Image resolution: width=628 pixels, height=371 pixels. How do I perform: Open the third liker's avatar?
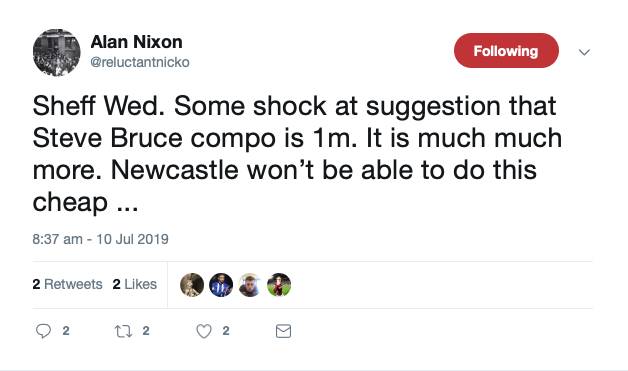(x=250, y=285)
